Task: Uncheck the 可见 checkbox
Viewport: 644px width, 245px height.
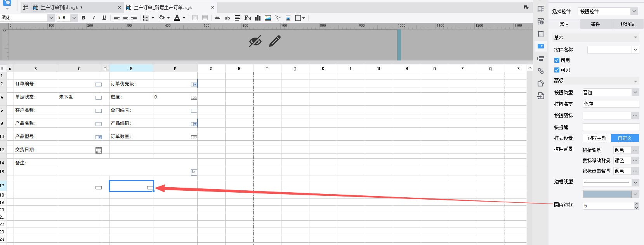Action: [557, 70]
